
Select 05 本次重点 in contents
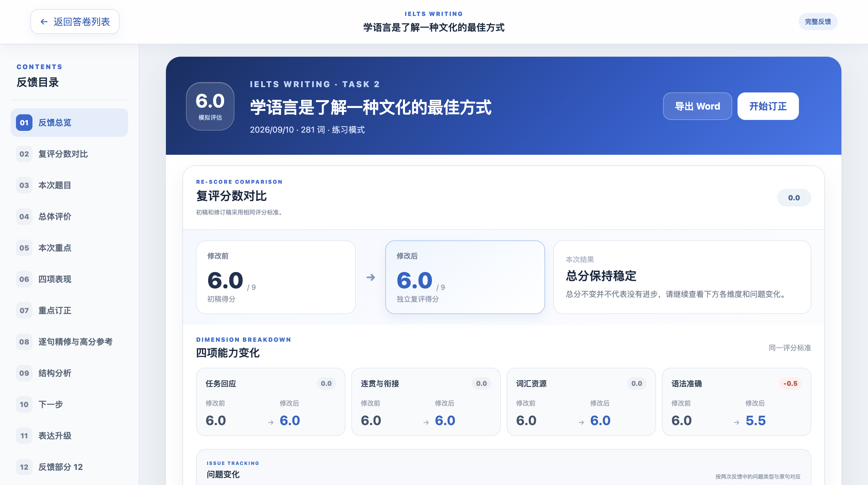(x=69, y=248)
